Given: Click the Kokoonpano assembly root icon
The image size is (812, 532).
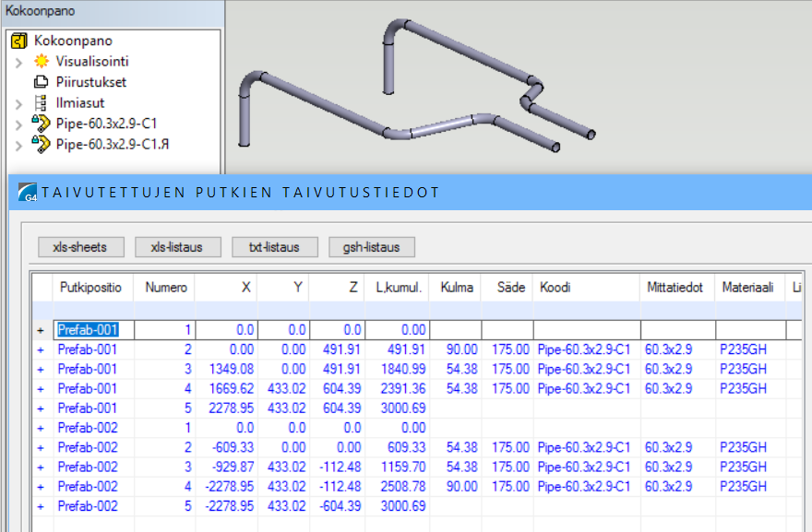Looking at the screenshot, I should click(19, 41).
